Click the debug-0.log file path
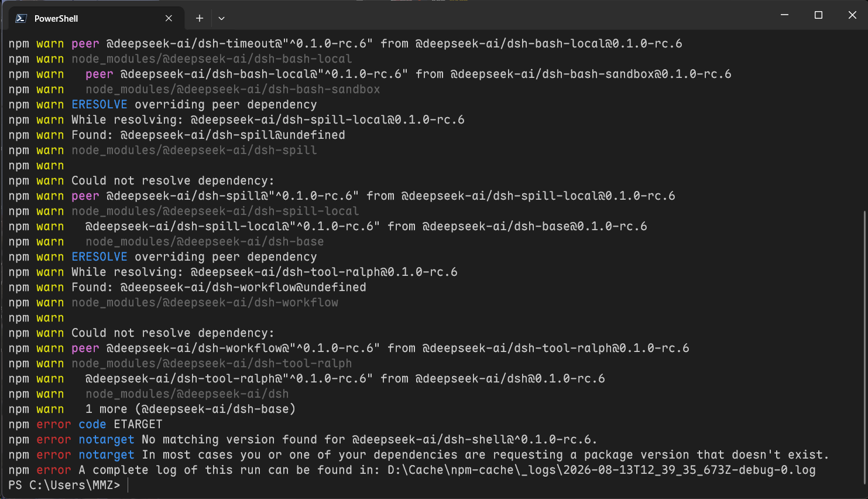This screenshot has width=868, height=499. [x=601, y=470]
